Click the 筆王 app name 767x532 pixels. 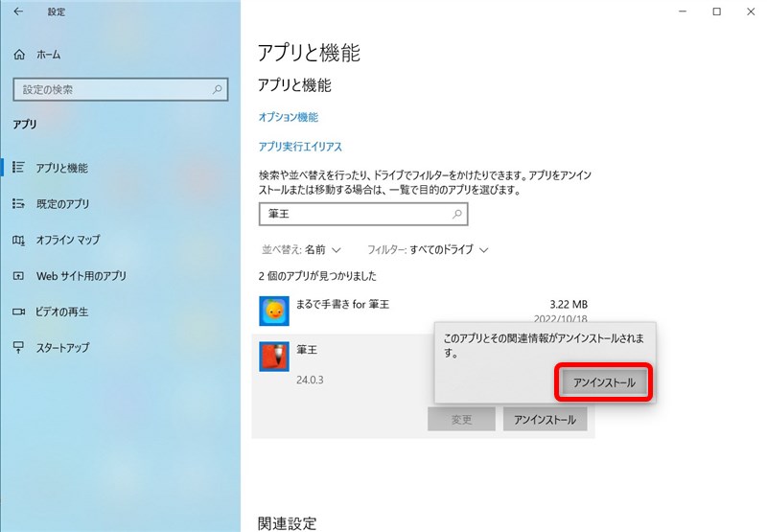point(307,350)
